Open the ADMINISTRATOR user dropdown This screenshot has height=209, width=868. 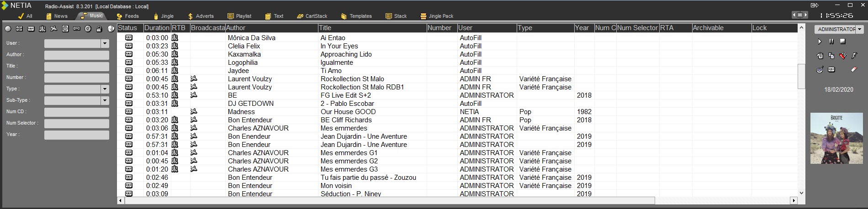pyautogui.click(x=860, y=29)
